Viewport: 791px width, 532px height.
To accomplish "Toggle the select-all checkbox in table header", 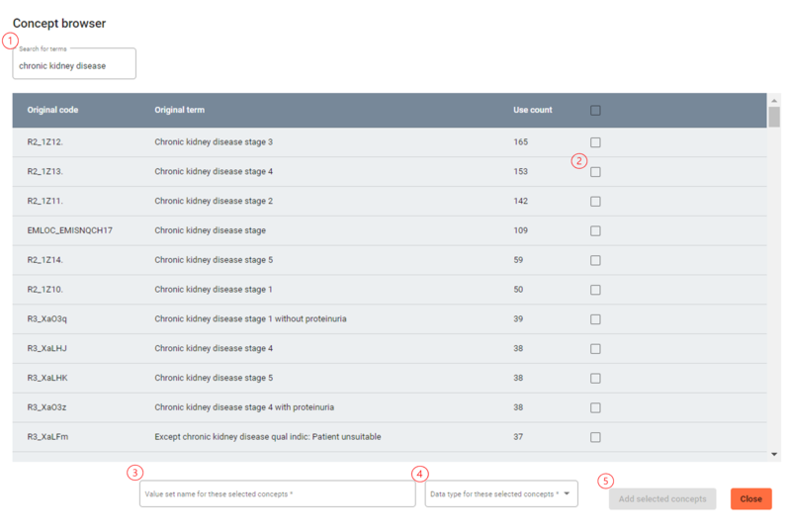I will coord(595,110).
